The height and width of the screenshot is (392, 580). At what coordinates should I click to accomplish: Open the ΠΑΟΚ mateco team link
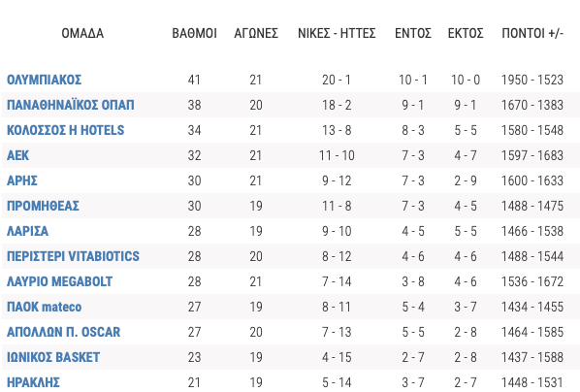[44, 307]
